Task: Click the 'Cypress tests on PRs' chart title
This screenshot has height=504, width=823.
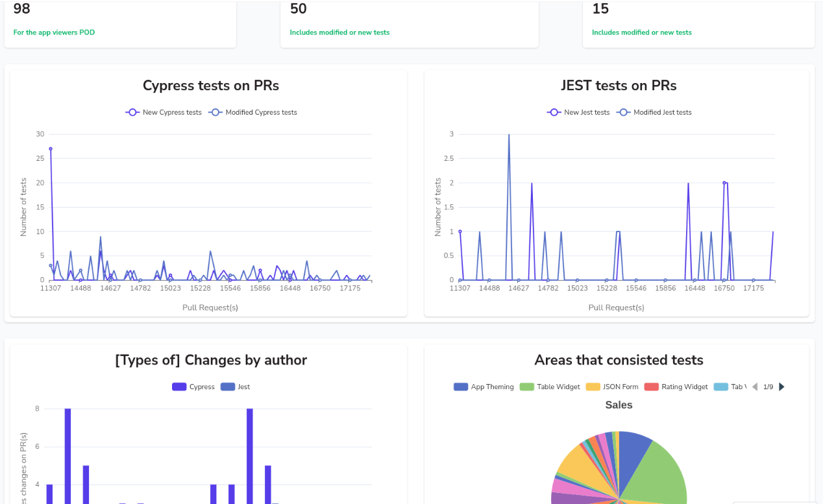Action: point(210,86)
